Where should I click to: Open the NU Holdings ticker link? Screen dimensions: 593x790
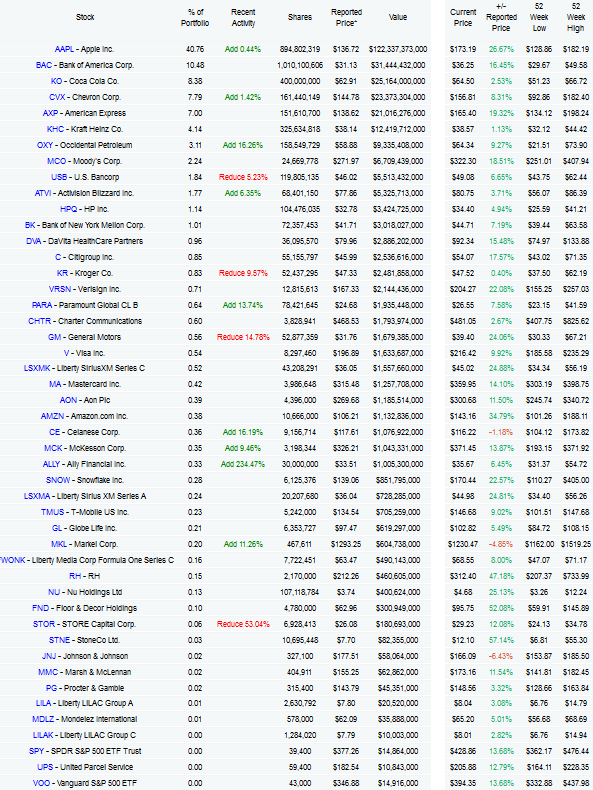coord(54,592)
